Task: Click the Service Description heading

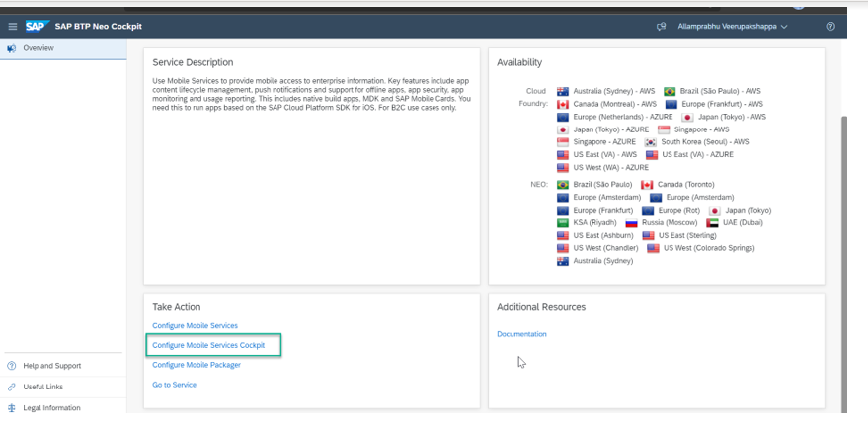Action: (x=193, y=62)
